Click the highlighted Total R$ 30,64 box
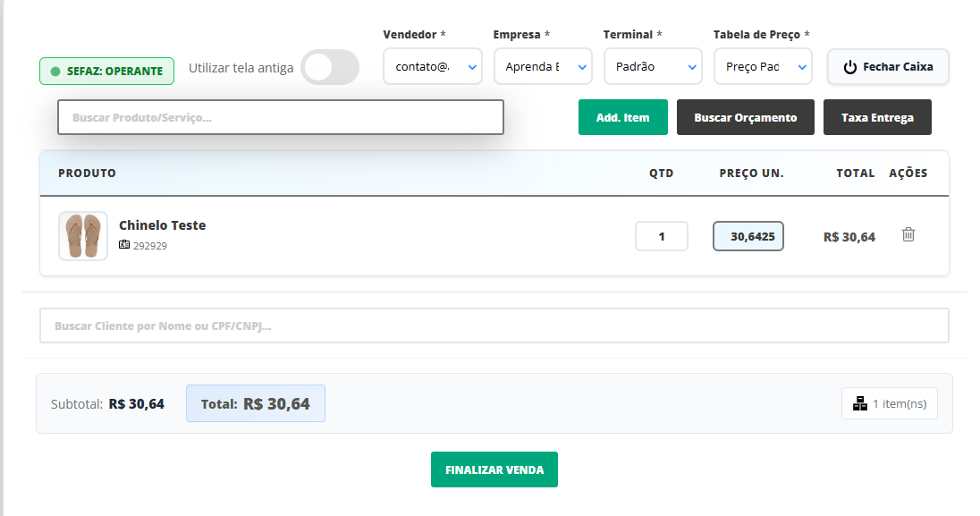 tap(256, 403)
